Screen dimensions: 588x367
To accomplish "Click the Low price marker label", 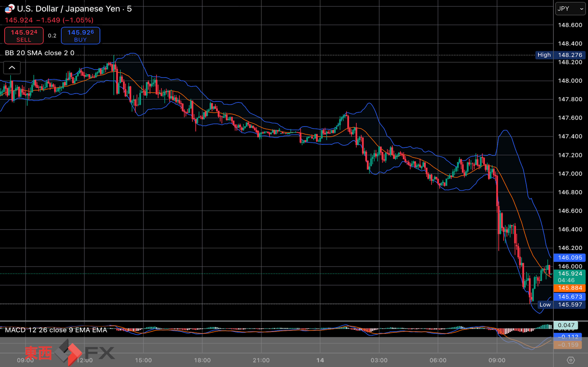I will coord(545,305).
